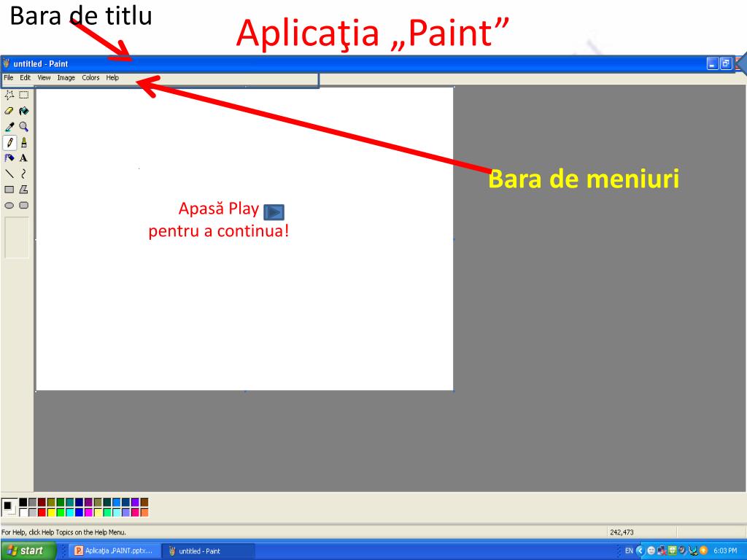Click the EN language indicator in tray

click(629, 551)
